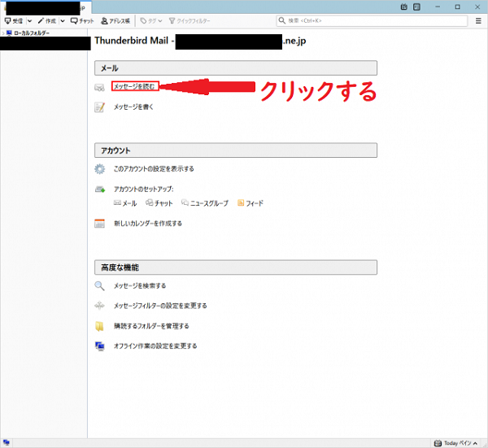Click 新しいカレンダーを作成する

[148, 224]
